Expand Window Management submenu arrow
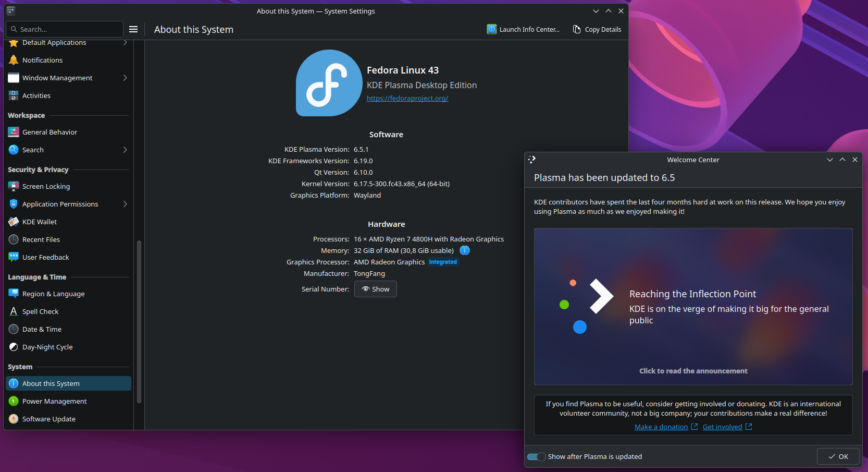Screen dimensions: 868x472 [125, 78]
